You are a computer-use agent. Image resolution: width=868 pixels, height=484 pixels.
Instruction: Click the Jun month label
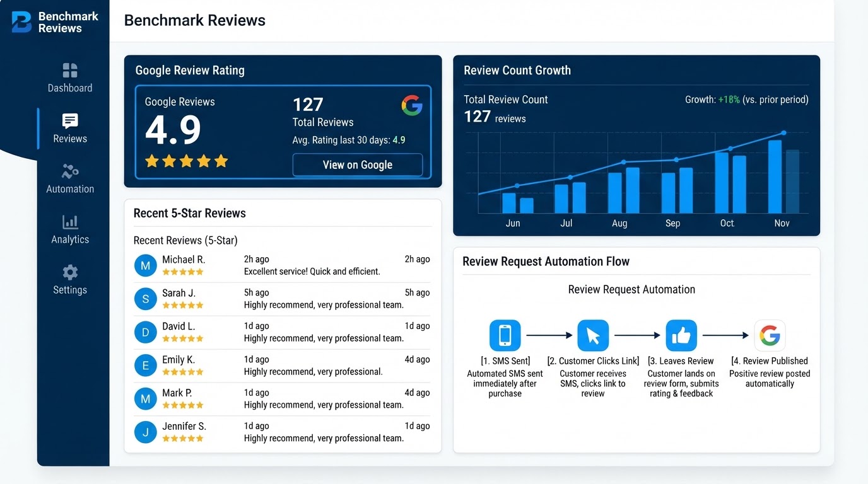coord(513,223)
